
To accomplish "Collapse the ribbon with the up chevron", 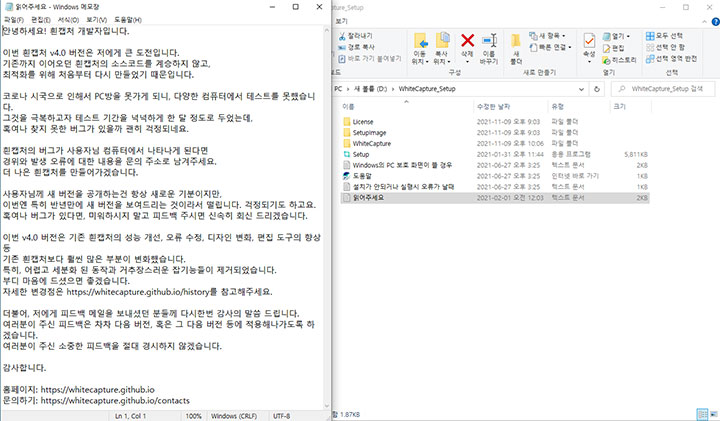I will pos(704,22).
